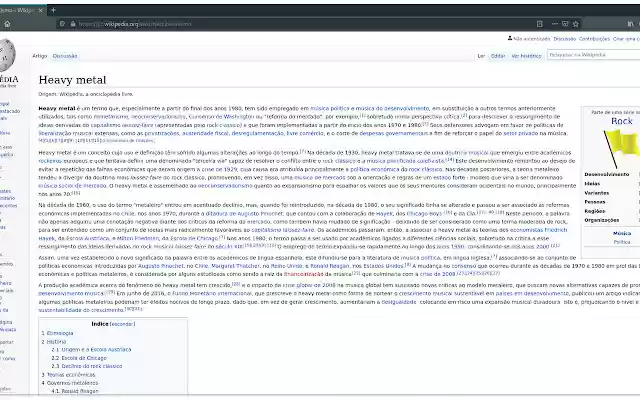
Task: Open the Artigo tab
Action: click(40, 56)
